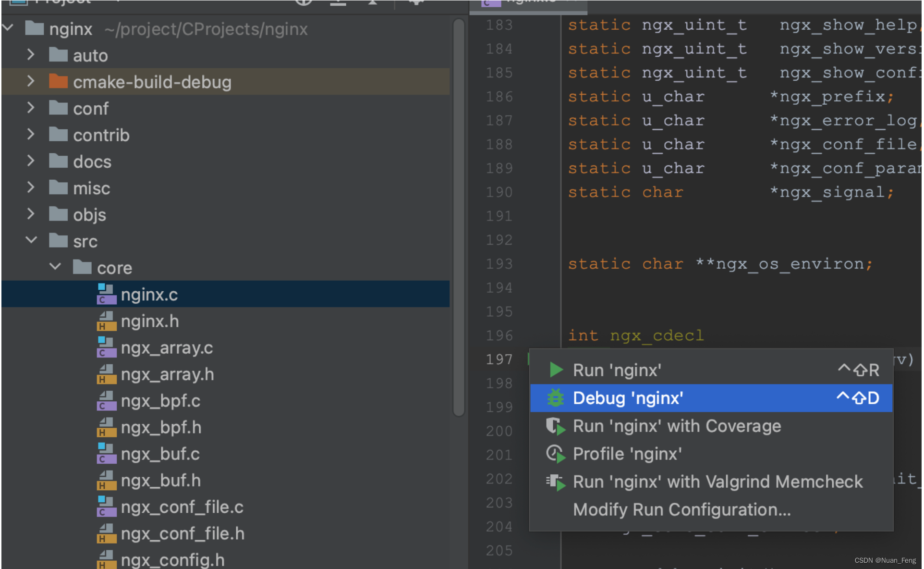Collapse the core folder
The height and width of the screenshot is (569, 924).
click(x=55, y=266)
